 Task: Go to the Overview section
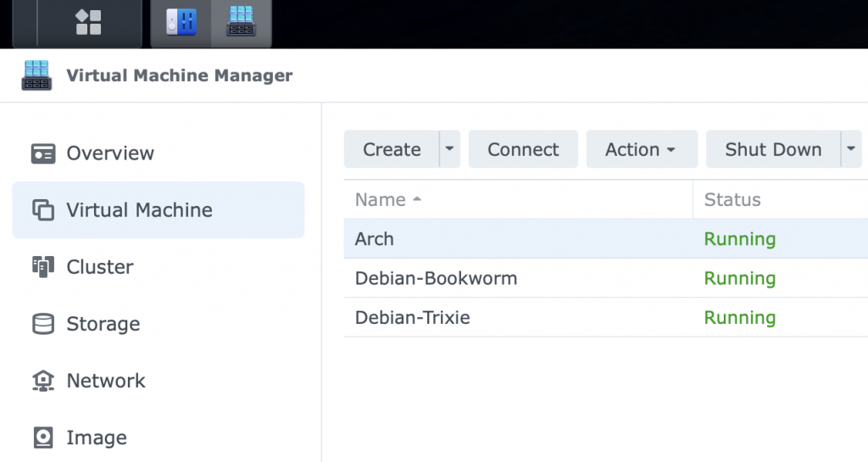click(110, 153)
